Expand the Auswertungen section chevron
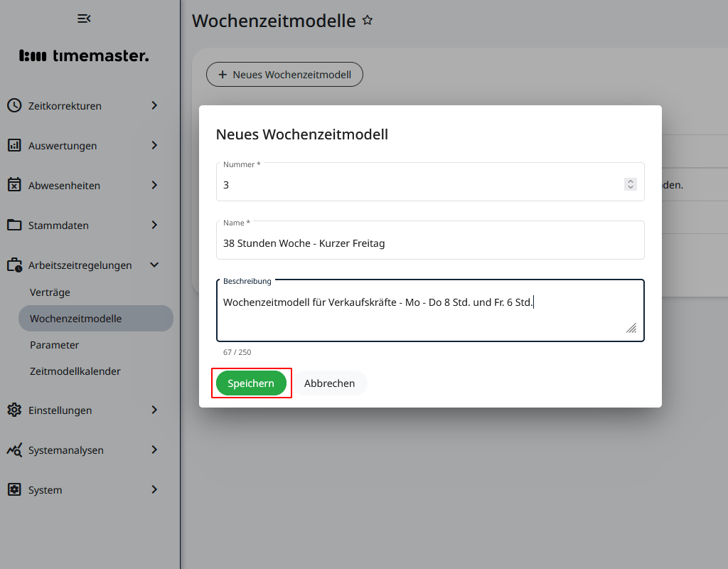The image size is (728, 569). tap(154, 145)
